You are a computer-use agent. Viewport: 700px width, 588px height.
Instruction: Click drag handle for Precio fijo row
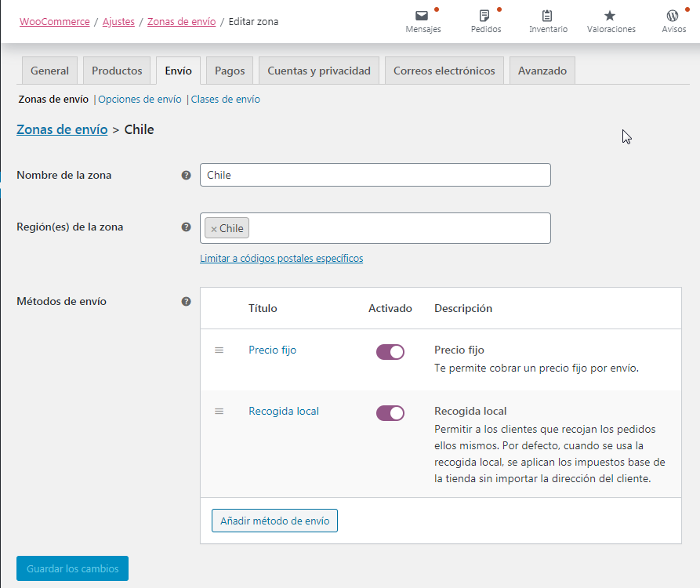[219, 350]
